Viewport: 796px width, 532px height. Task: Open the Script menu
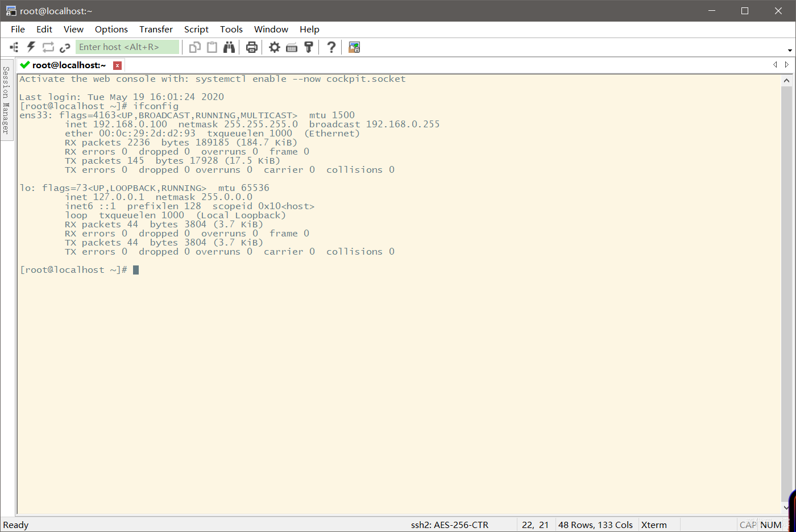tap(196, 30)
